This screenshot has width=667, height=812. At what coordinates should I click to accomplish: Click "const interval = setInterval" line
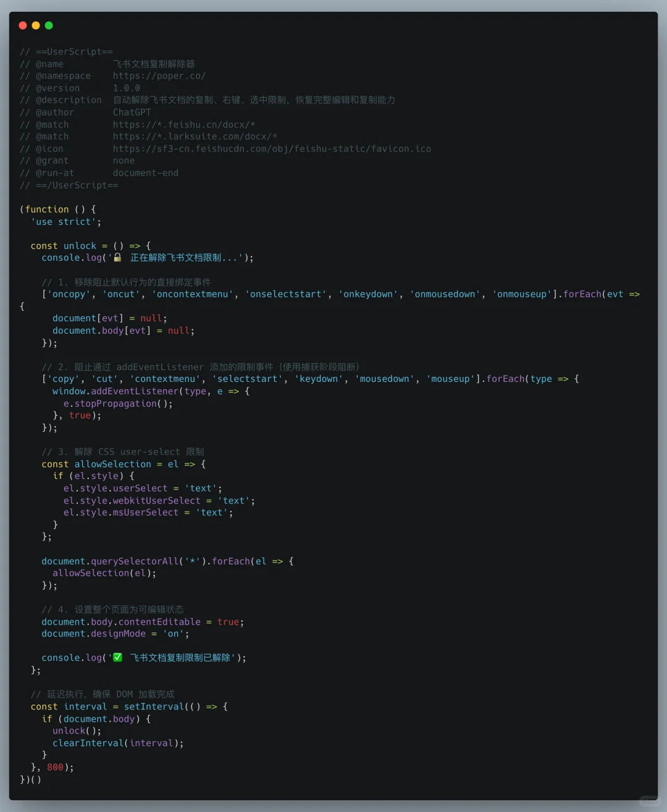129,706
